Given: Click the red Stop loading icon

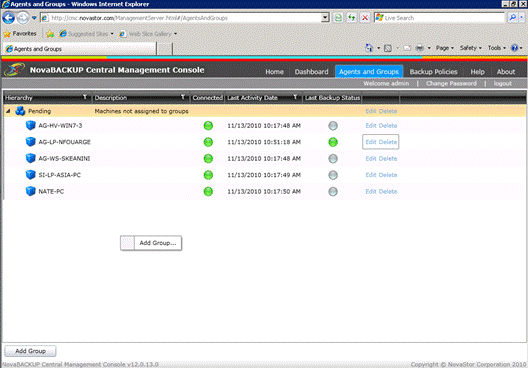Looking at the screenshot, I should pyautogui.click(x=365, y=18).
